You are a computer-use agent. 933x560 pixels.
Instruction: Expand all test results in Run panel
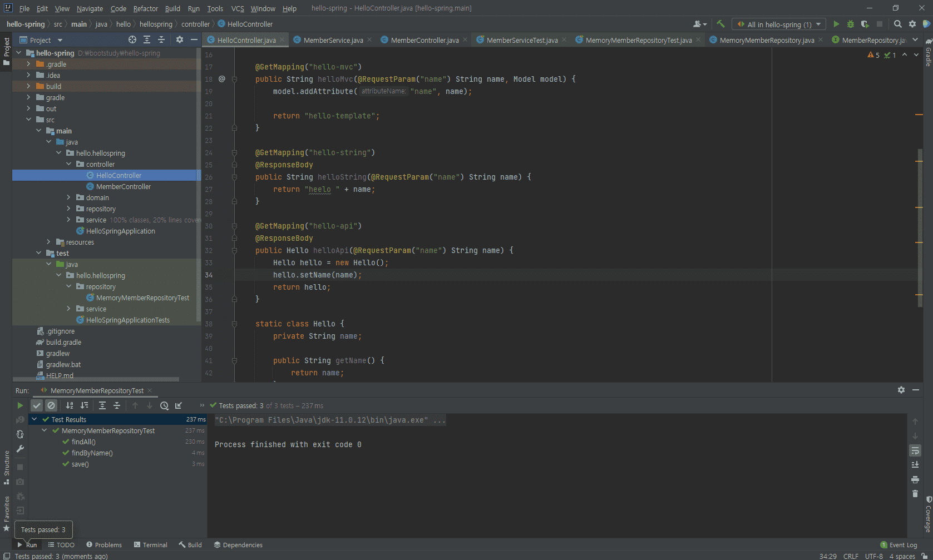(x=102, y=405)
